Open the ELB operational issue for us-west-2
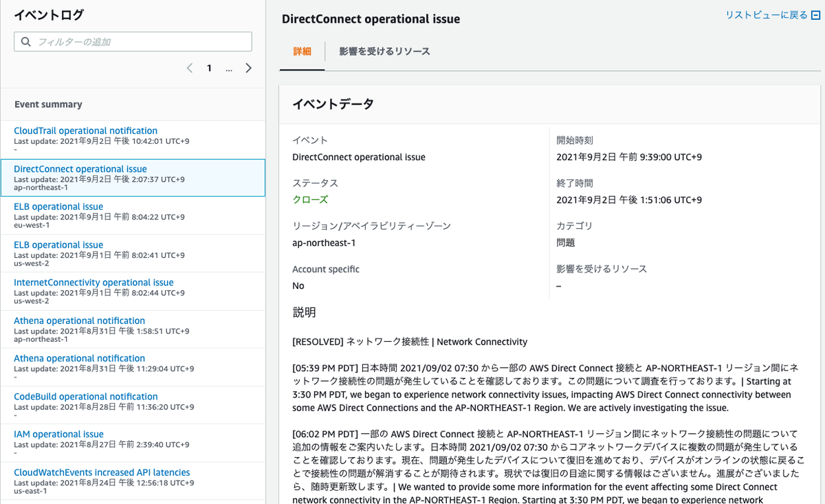This screenshot has width=825, height=504. [x=58, y=245]
